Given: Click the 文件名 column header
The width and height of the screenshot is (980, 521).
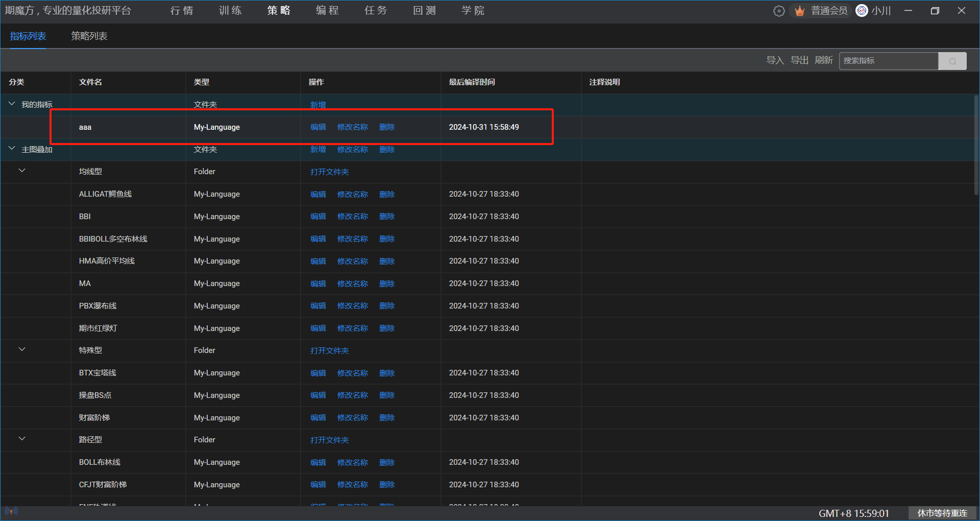Looking at the screenshot, I should (x=90, y=82).
